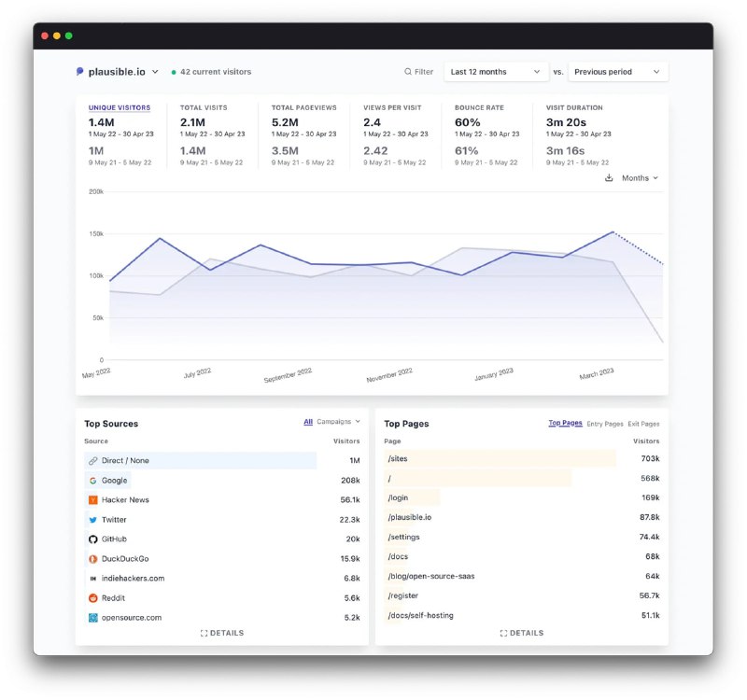Click the Hacker News source icon
The height and width of the screenshot is (700, 747).
[x=92, y=500]
